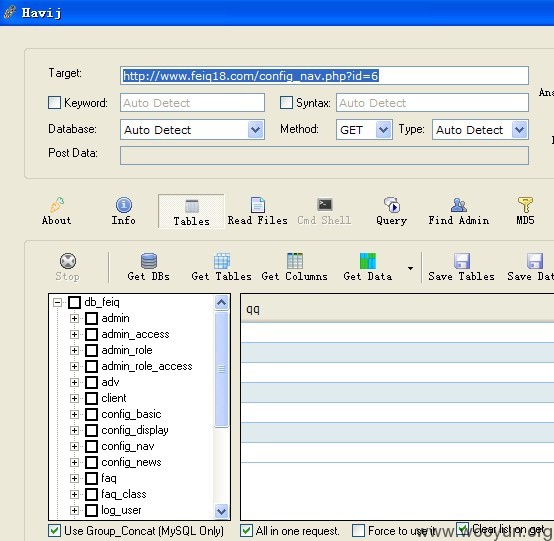Open the MD5 tool

525,211
